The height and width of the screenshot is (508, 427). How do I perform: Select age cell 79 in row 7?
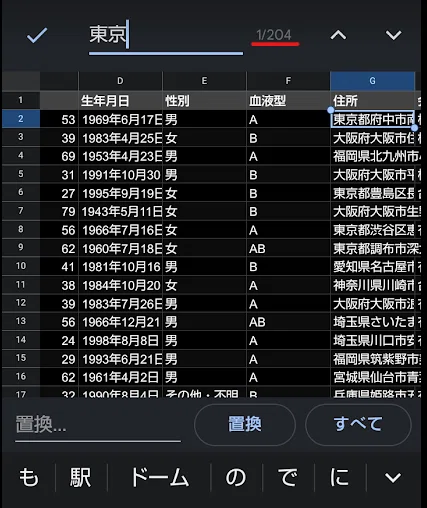[59, 212]
